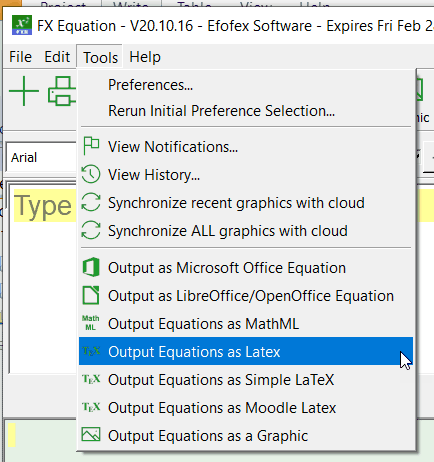The image size is (434, 462).
Task: Click sync icon beside Synchronize recent graphics
Action: coord(91,202)
